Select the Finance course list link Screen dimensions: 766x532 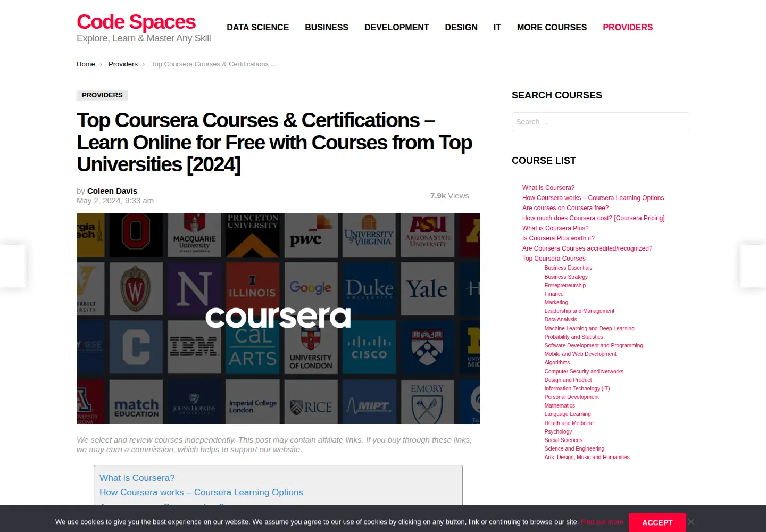pyautogui.click(x=554, y=294)
